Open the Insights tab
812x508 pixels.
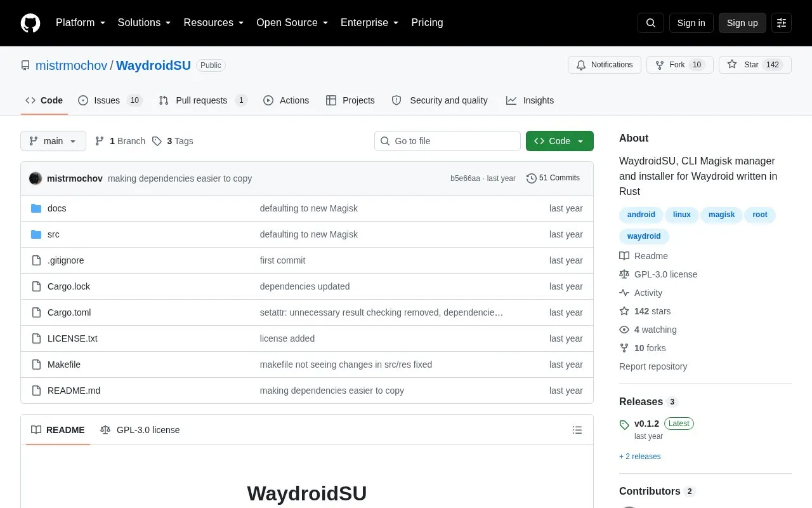[530, 100]
